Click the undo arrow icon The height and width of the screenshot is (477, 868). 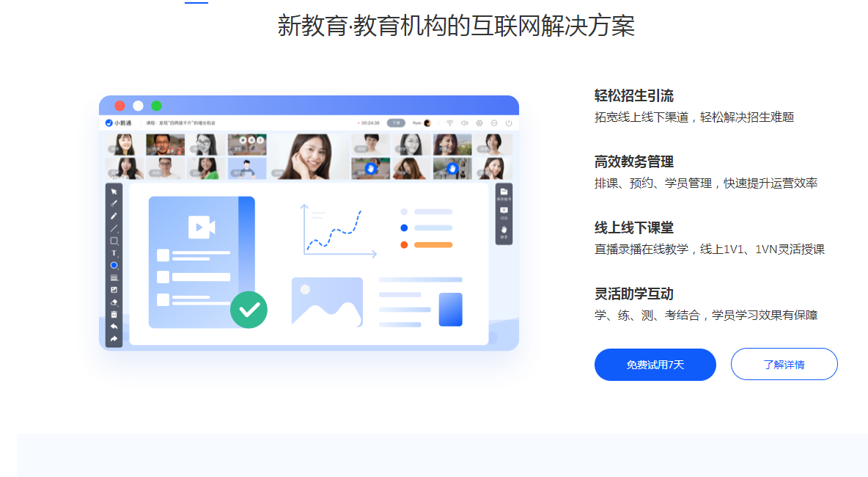(114, 327)
